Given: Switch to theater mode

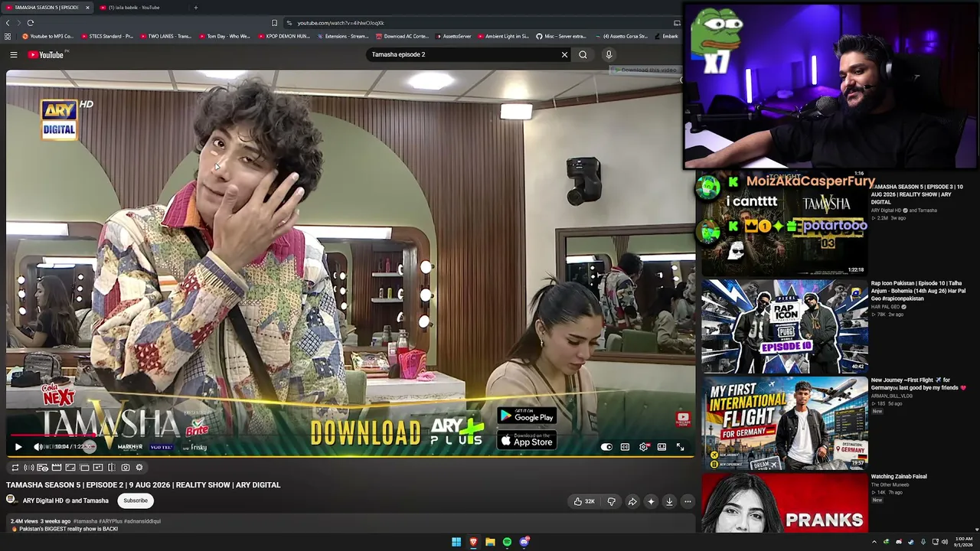Looking at the screenshot, I should tap(661, 447).
